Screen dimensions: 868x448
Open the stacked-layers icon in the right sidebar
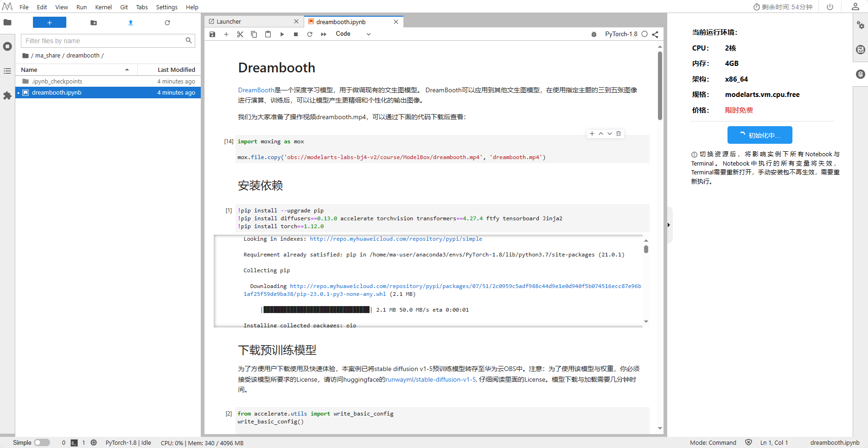tap(861, 74)
